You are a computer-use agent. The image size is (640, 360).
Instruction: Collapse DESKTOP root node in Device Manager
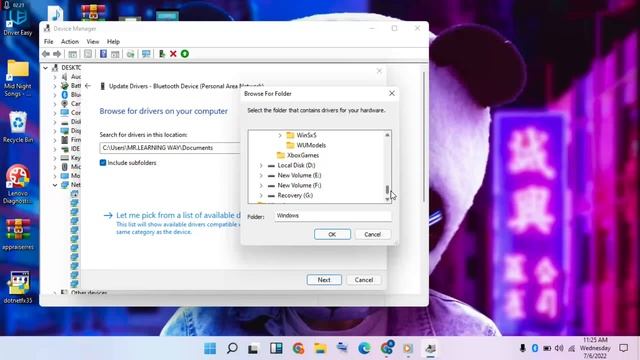click(46, 68)
